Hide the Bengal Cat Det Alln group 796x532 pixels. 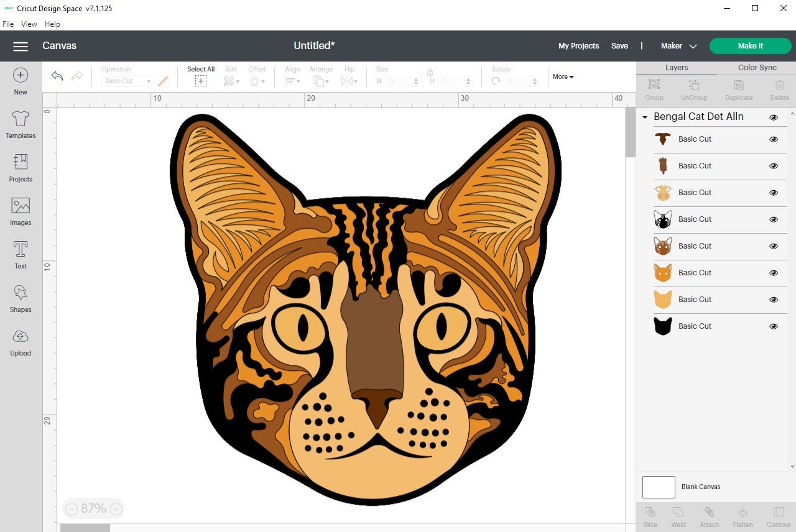(x=774, y=117)
